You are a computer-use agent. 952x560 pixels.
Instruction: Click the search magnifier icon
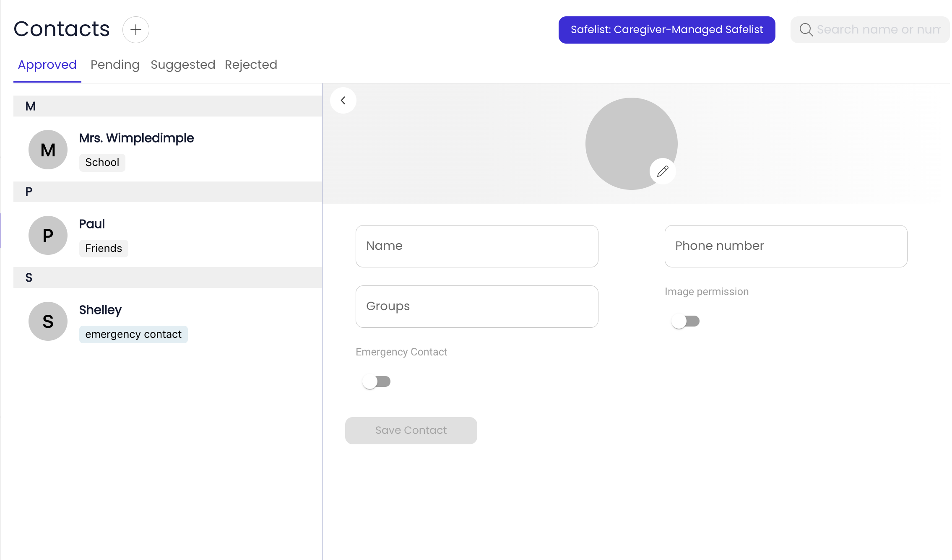coord(806,30)
